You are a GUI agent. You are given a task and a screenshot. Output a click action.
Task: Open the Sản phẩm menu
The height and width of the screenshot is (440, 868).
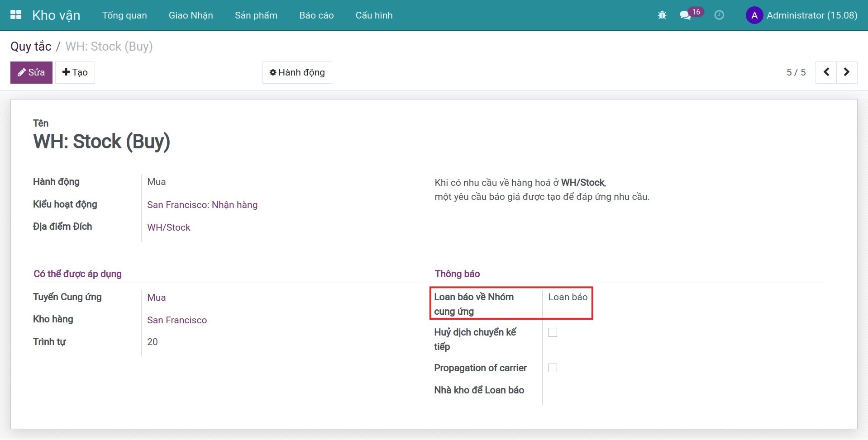[x=256, y=15]
